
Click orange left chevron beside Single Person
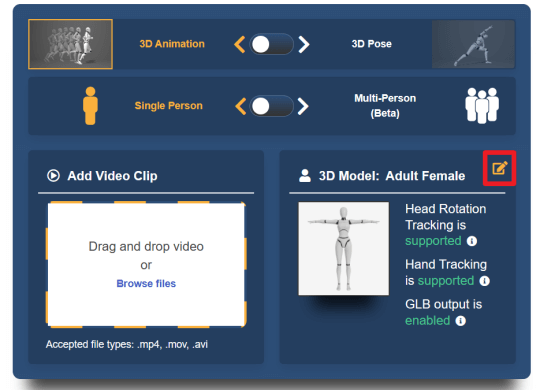click(240, 106)
